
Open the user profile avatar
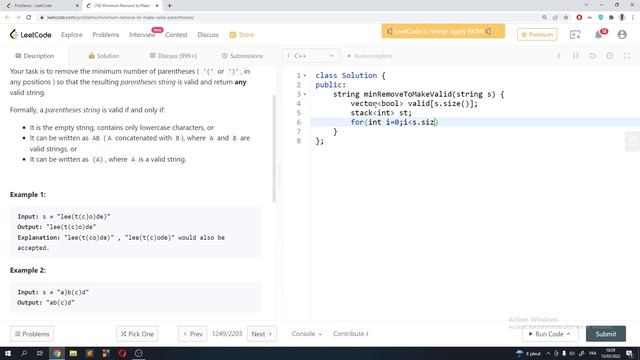click(x=622, y=35)
